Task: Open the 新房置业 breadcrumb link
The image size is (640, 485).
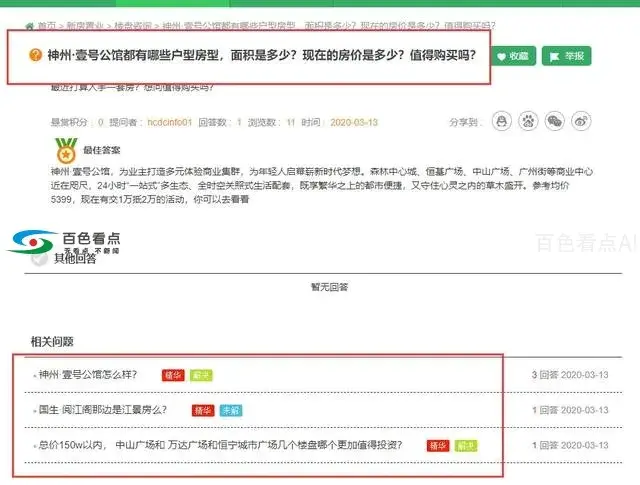Action: [84, 26]
